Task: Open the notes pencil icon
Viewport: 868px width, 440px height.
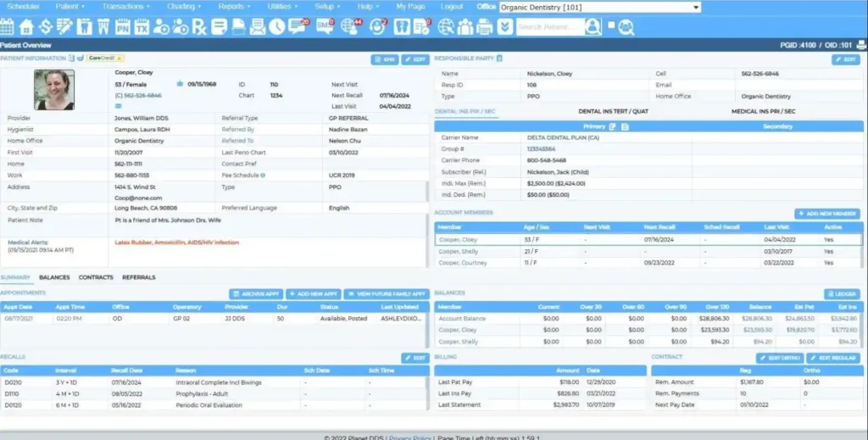Action: click(64, 26)
